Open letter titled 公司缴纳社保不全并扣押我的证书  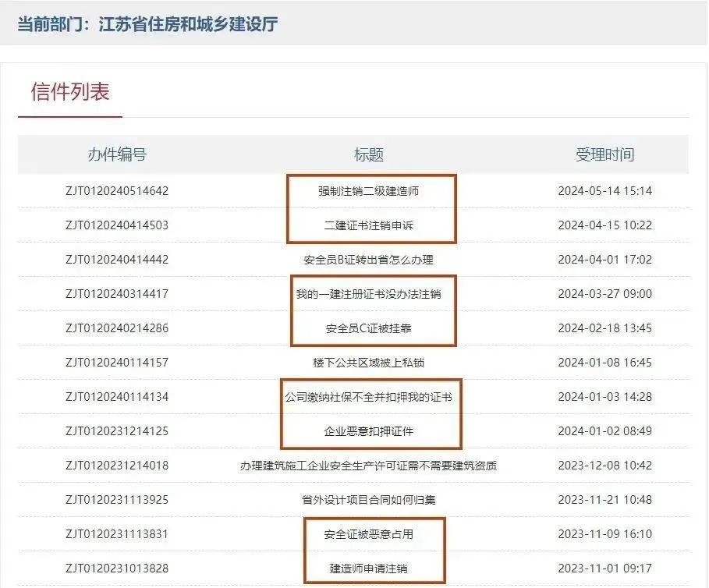[368, 397]
